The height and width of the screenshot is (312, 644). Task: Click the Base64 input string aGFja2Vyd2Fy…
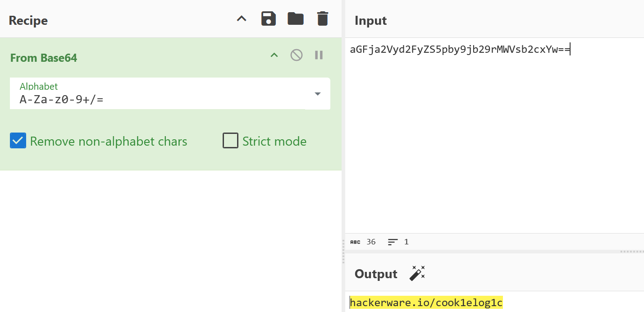click(x=460, y=50)
